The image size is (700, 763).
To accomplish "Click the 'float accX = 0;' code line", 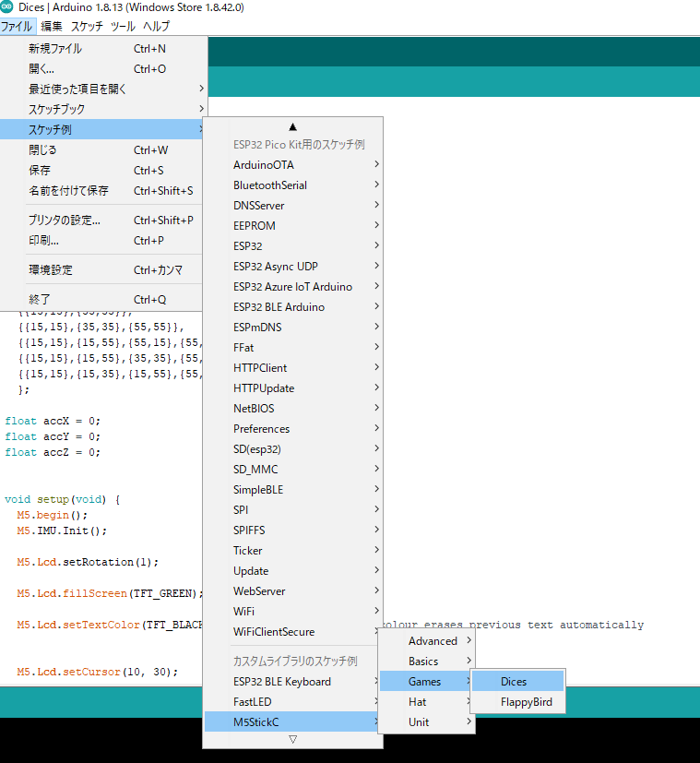I will 53,421.
